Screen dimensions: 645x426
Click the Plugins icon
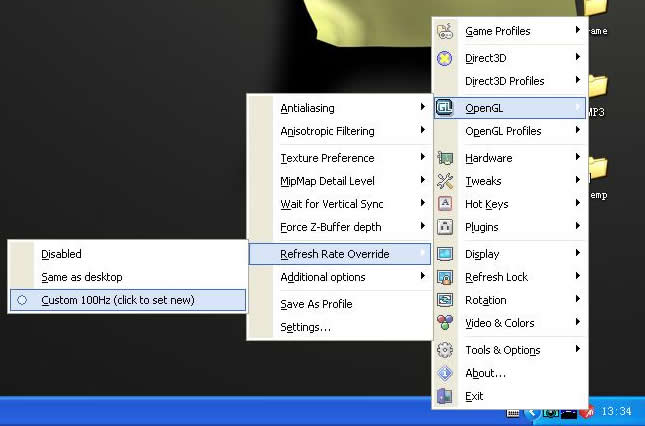click(446, 227)
